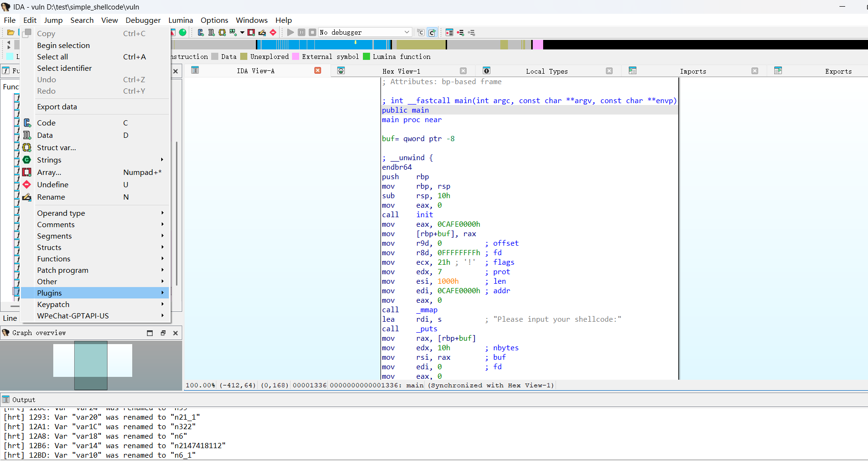
Task: Open the Search menu
Action: pos(82,20)
